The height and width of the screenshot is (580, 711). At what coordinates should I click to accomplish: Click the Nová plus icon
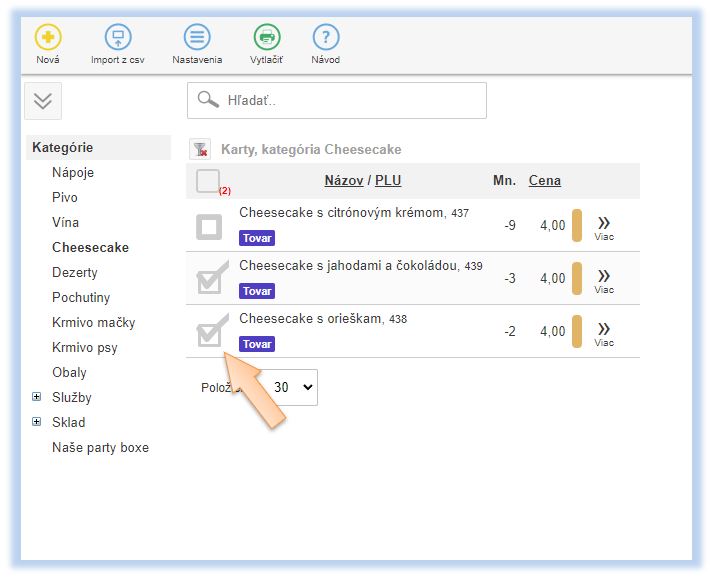click(47, 38)
